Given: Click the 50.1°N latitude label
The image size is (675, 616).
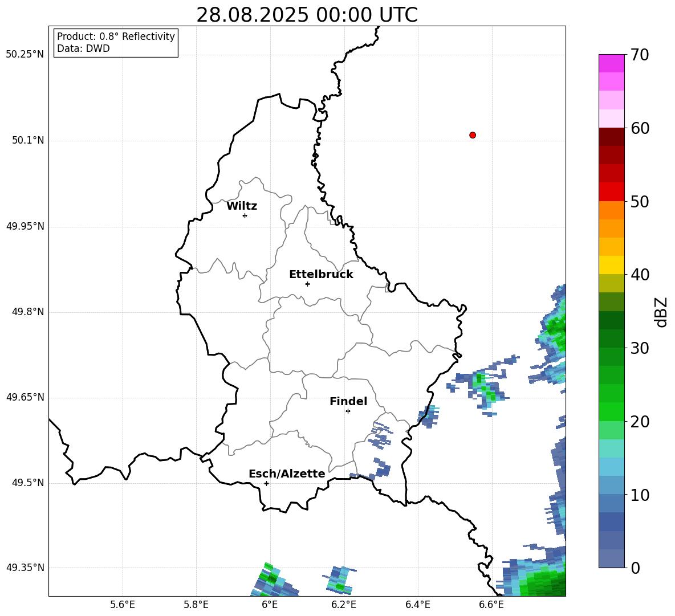Looking at the screenshot, I should (28, 140).
